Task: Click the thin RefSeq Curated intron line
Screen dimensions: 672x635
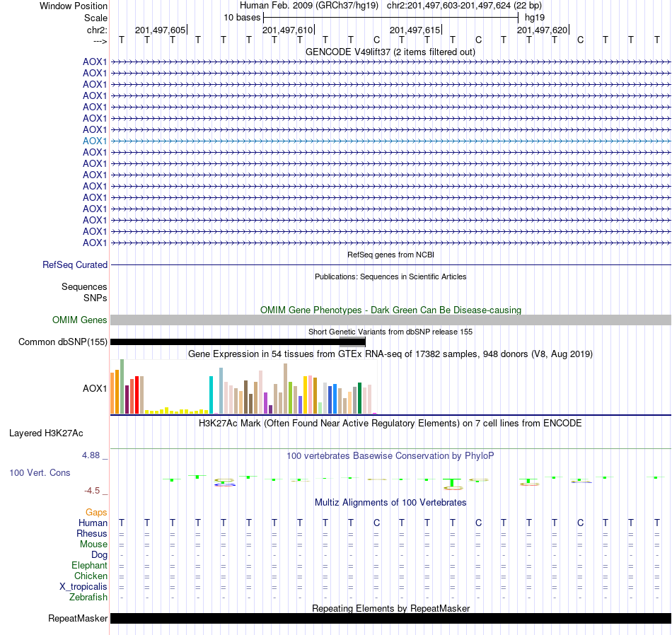Action: 391,264
